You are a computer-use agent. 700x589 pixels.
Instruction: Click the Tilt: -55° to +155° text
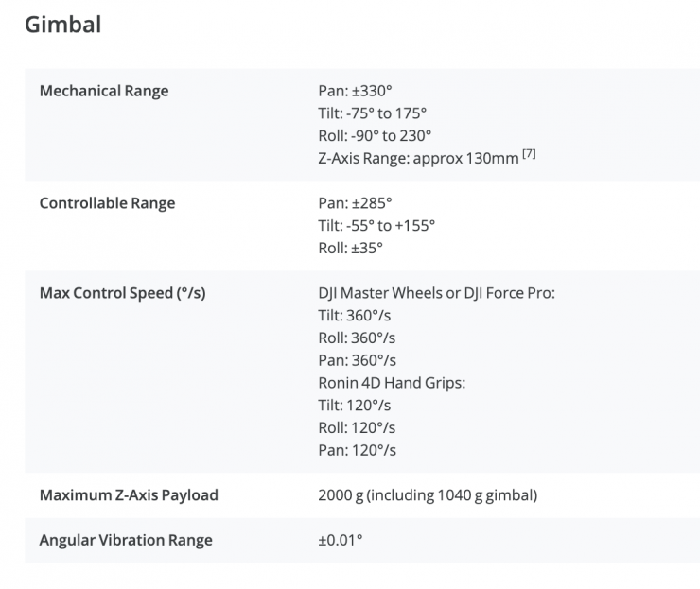[376, 225]
